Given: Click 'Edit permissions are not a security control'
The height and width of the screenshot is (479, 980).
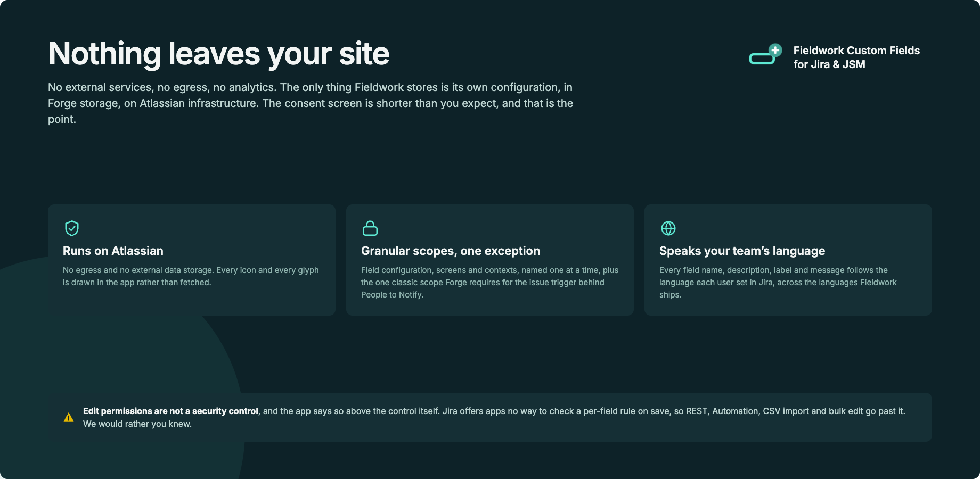Looking at the screenshot, I should [x=170, y=411].
